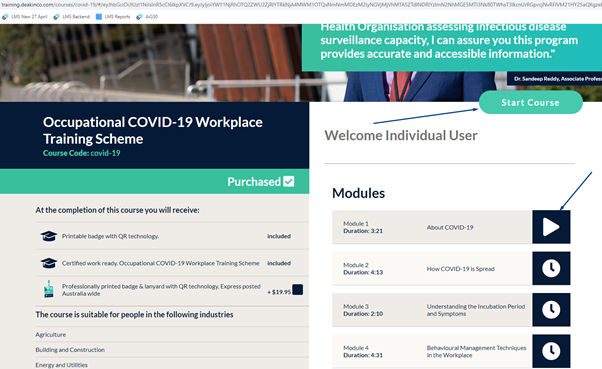Click the Purchased banner label

coord(254,182)
